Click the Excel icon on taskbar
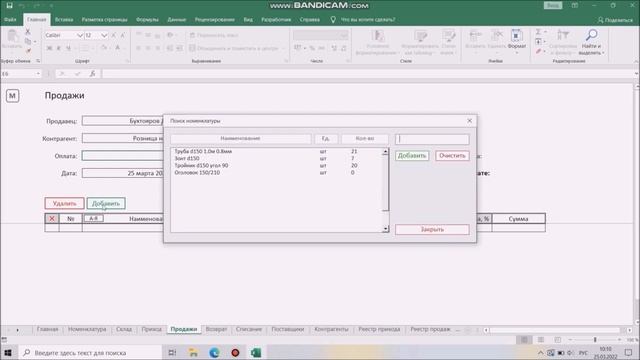Viewport: 640px width, 360px height. click(x=256, y=353)
